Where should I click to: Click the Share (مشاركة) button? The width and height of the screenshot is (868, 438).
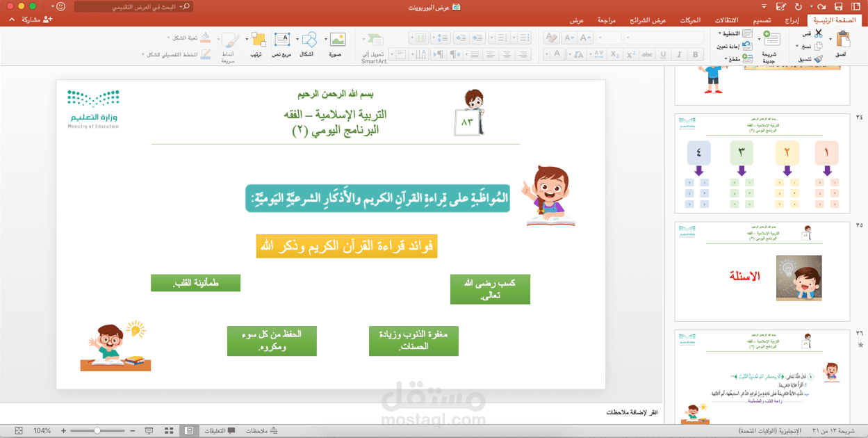click(x=37, y=20)
